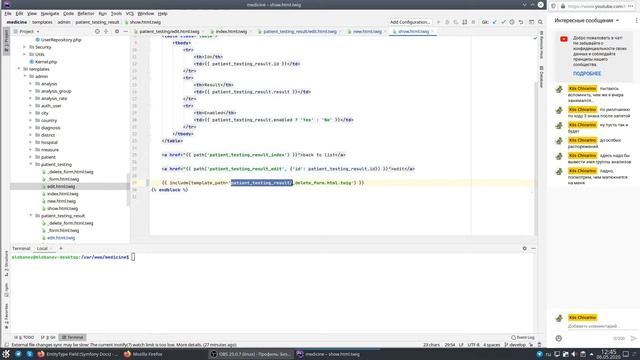Open the Search Everywhere magnifier icon
Image resolution: width=640 pixels, height=360 pixels.
tap(540, 22)
